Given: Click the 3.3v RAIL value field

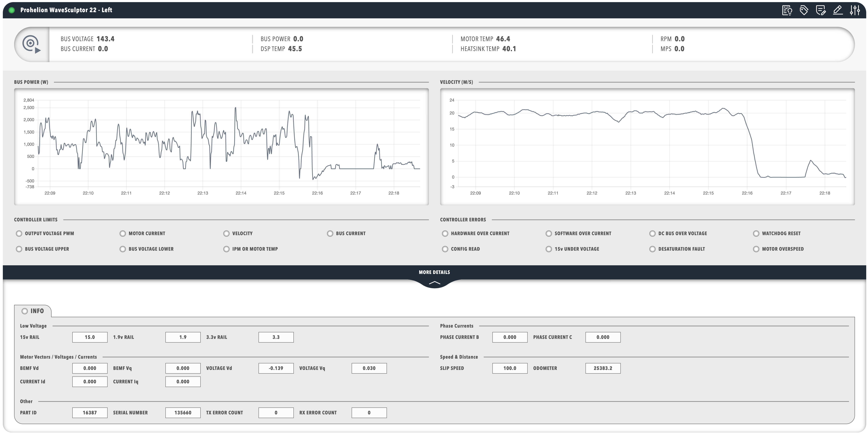Looking at the screenshot, I should (276, 337).
